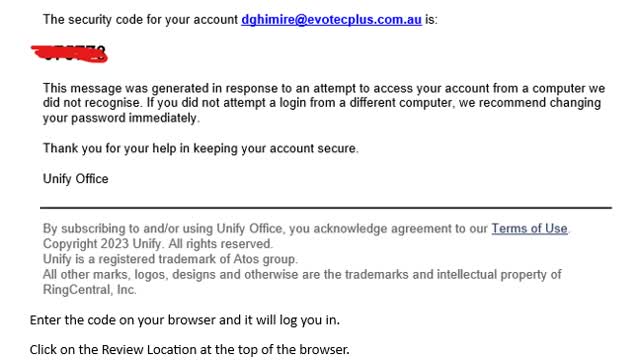Click 'By subscribing to and/or using Unify Office' text
Screen dimensions: 640x360
point(162,229)
